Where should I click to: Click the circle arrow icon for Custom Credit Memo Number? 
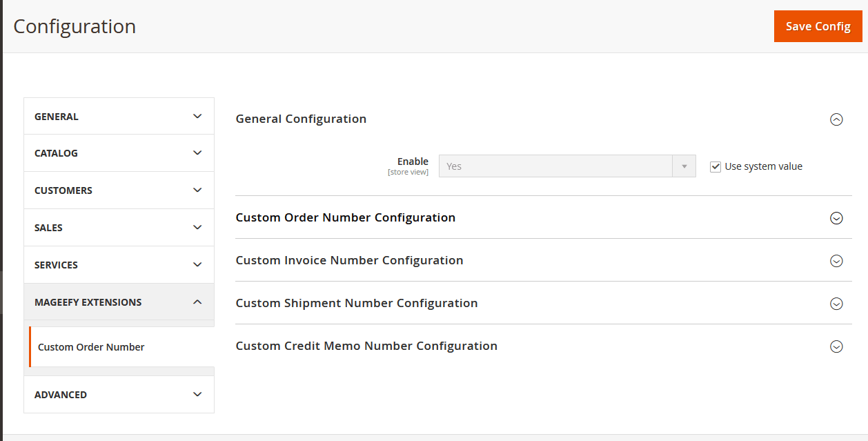tap(836, 346)
